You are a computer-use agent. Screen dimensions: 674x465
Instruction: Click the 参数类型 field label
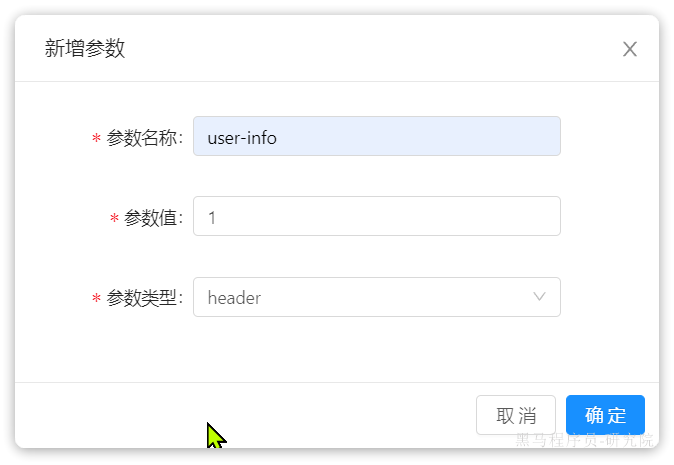145,298
